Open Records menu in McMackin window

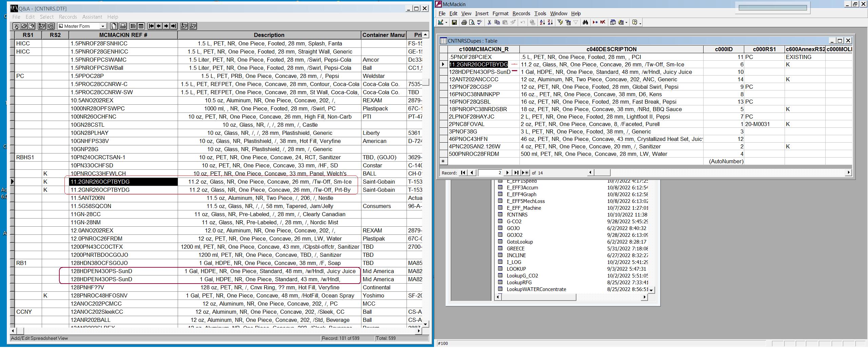click(521, 14)
